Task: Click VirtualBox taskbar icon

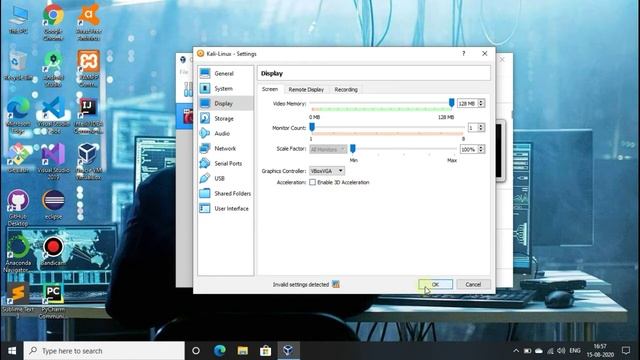Action: click(x=288, y=351)
